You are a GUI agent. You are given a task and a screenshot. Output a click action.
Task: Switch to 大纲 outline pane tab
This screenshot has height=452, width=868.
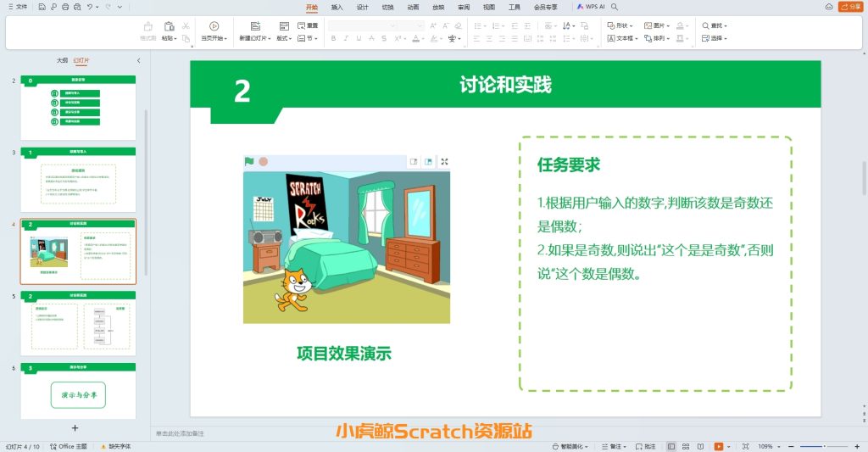pyautogui.click(x=62, y=60)
